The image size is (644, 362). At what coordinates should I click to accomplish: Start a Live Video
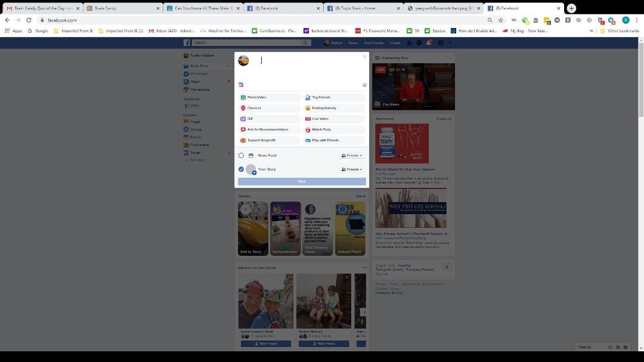(x=334, y=119)
